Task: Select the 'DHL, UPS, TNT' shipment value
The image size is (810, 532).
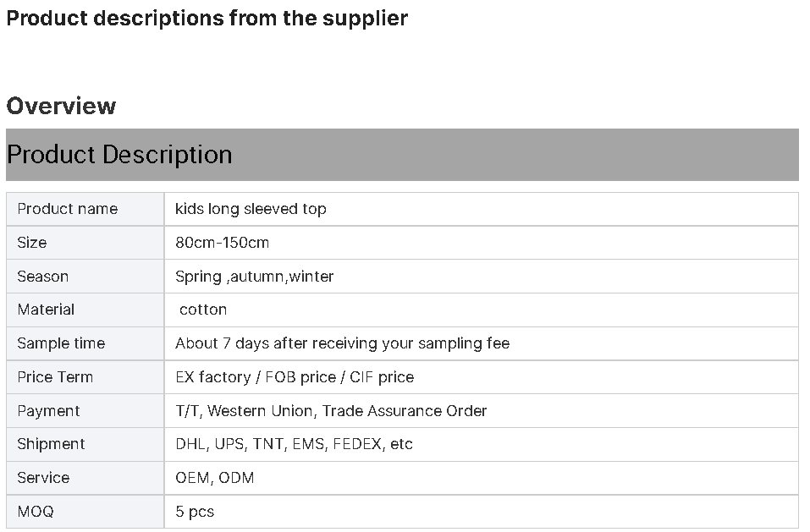Action: (x=294, y=444)
